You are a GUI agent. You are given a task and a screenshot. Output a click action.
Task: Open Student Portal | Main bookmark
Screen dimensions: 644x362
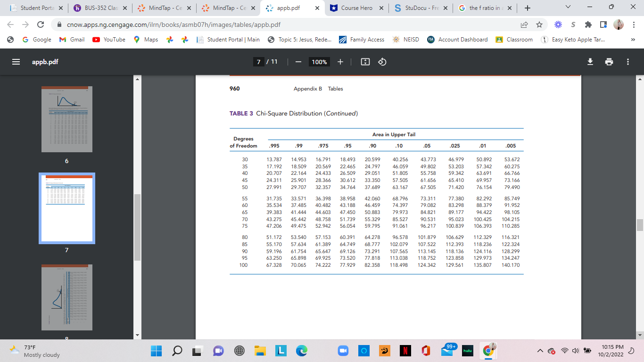(x=228, y=40)
